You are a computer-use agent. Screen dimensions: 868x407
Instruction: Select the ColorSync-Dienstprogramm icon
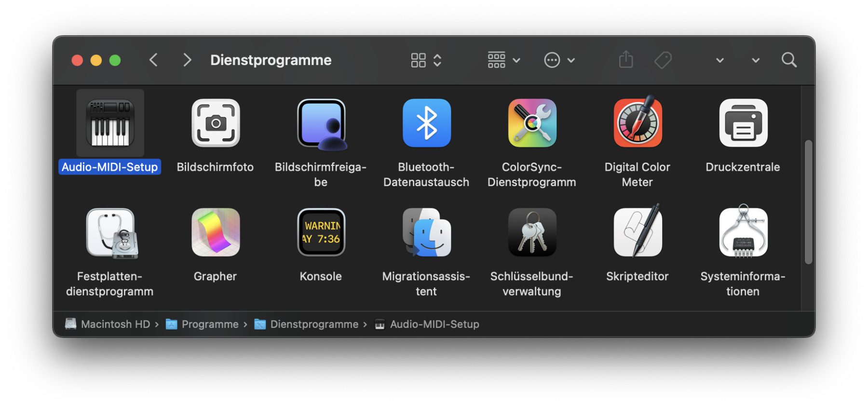point(532,123)
